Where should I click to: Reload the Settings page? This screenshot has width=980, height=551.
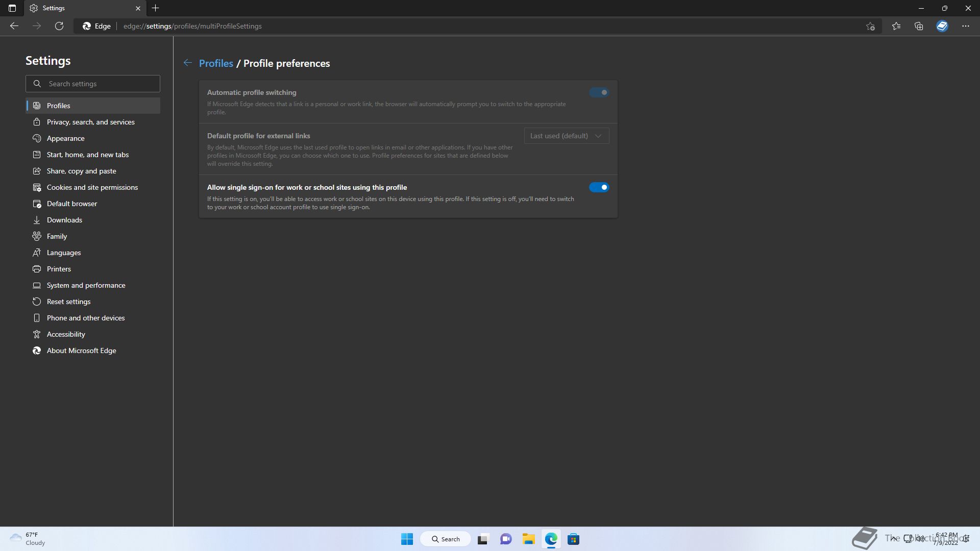pyautogui.click(x=59, y=26)
